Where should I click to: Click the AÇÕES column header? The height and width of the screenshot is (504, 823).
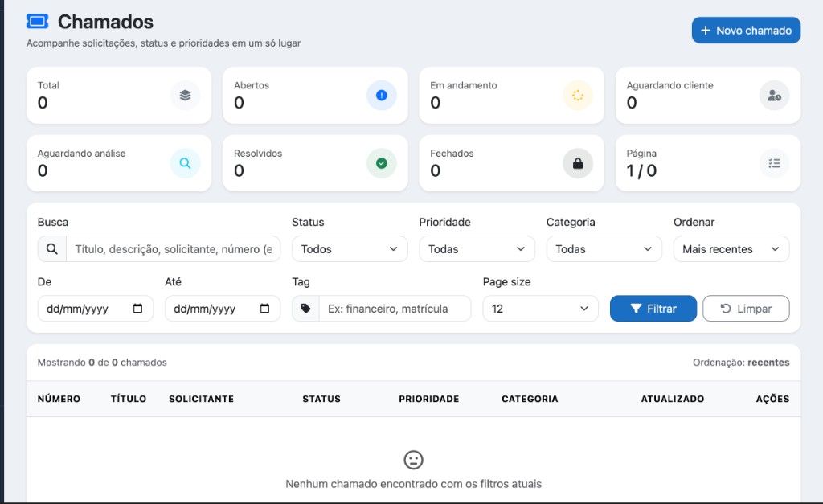point(772,399)
